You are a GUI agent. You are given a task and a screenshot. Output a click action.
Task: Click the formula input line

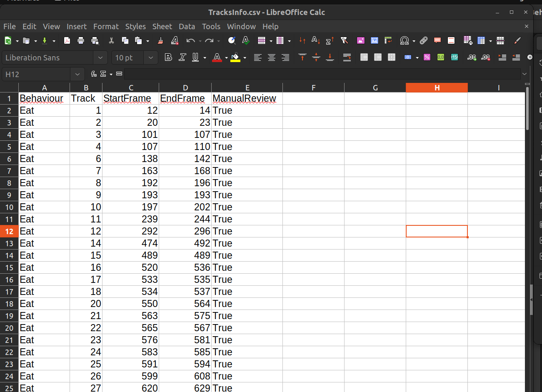[322, 74]
